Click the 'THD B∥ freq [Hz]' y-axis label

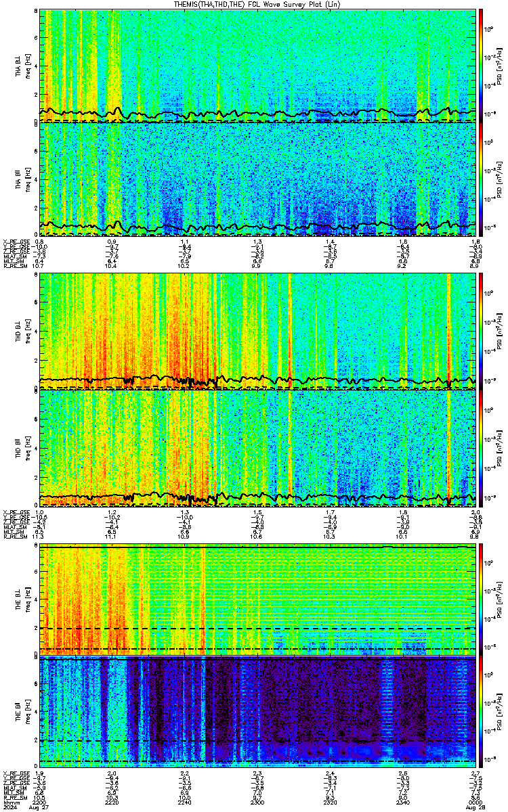(22, 447)
